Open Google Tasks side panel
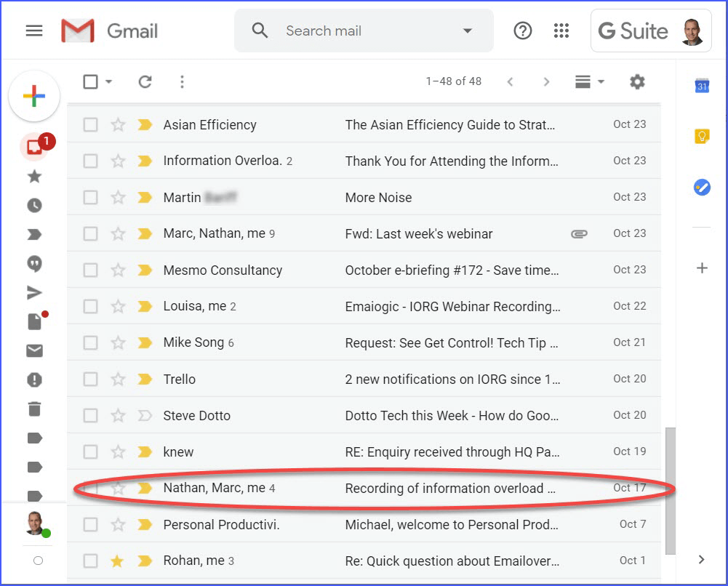The image size is (728, 586). (x=701, y=188)
